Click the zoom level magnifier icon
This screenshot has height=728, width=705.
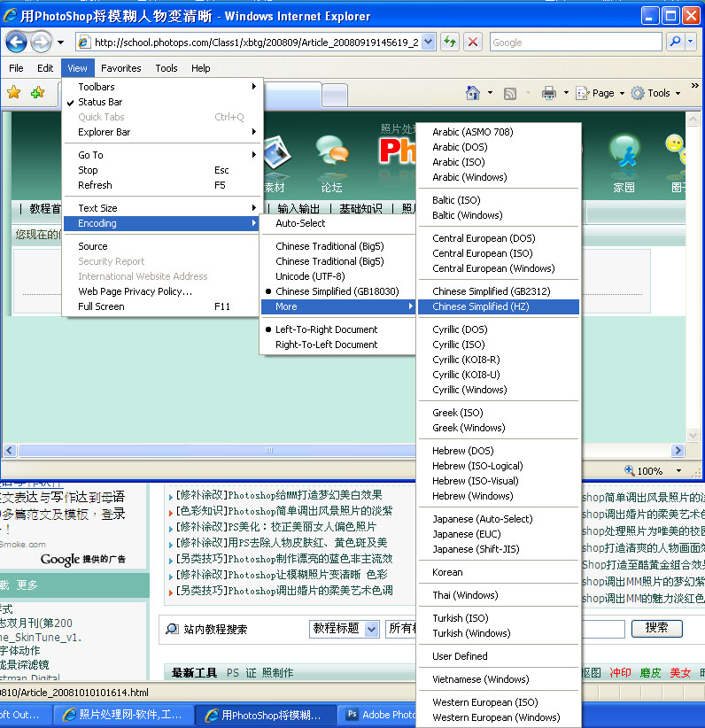pyautogui.click(x=630, y=470)
